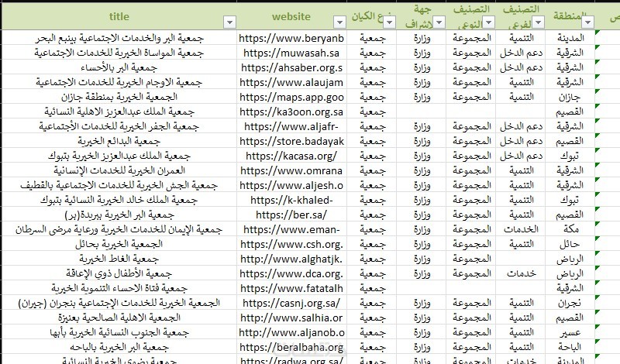
Task: Open the filter arrow on التصنيف الفرعي column
Action: click(x=538, y=22)
